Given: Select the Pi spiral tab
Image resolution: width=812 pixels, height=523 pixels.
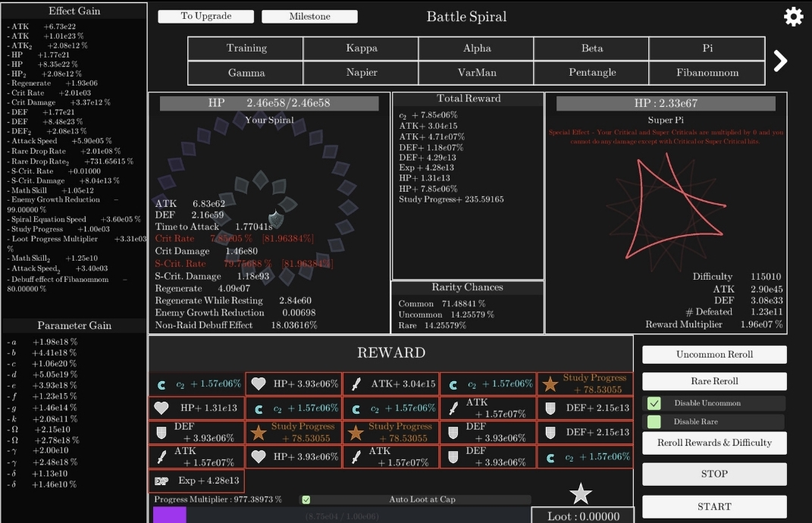Looking at the screenshot, I should tap(707, 49).
